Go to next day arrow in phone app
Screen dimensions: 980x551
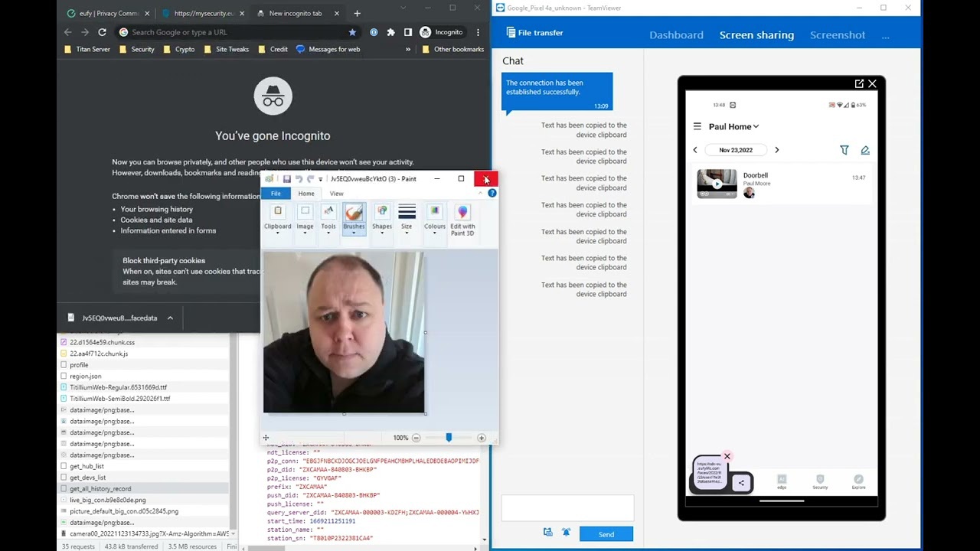click(776, 150)
